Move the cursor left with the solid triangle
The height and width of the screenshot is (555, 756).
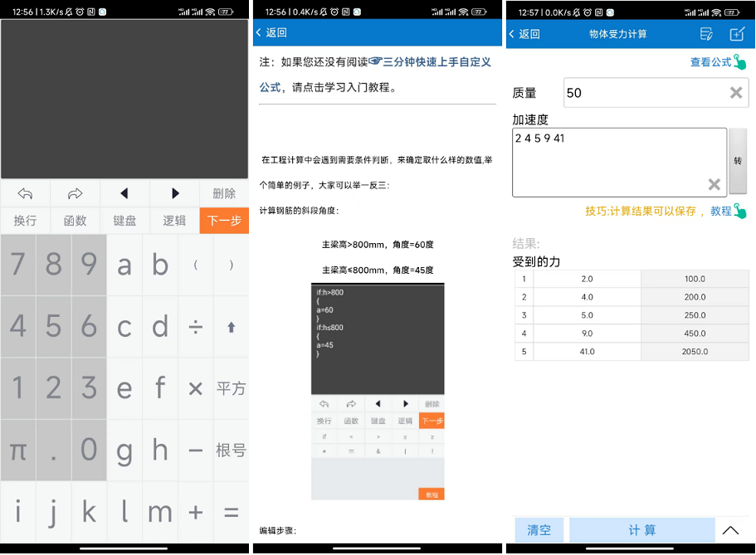pos(124,193)
